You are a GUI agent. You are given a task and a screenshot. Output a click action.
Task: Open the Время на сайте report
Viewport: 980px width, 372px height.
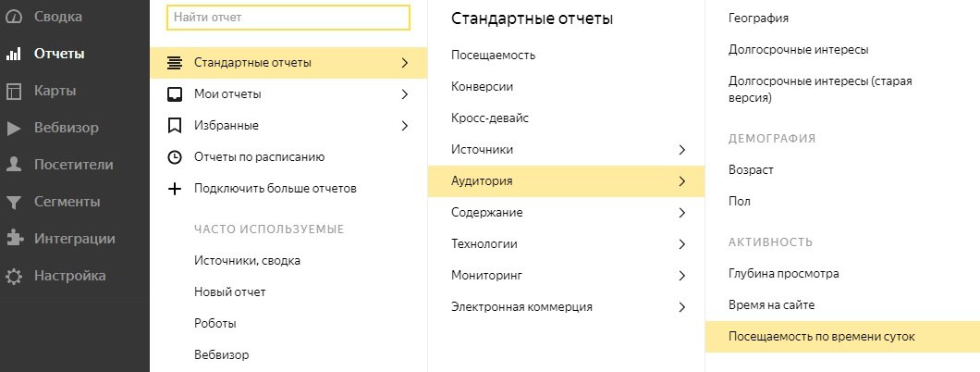[771, 305]
